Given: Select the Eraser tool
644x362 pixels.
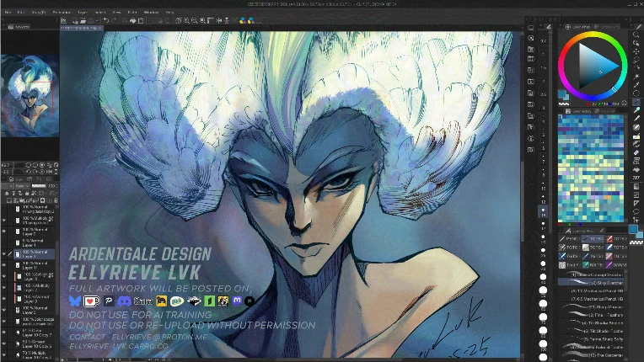Looking at the screenshot, I should 636,152.
